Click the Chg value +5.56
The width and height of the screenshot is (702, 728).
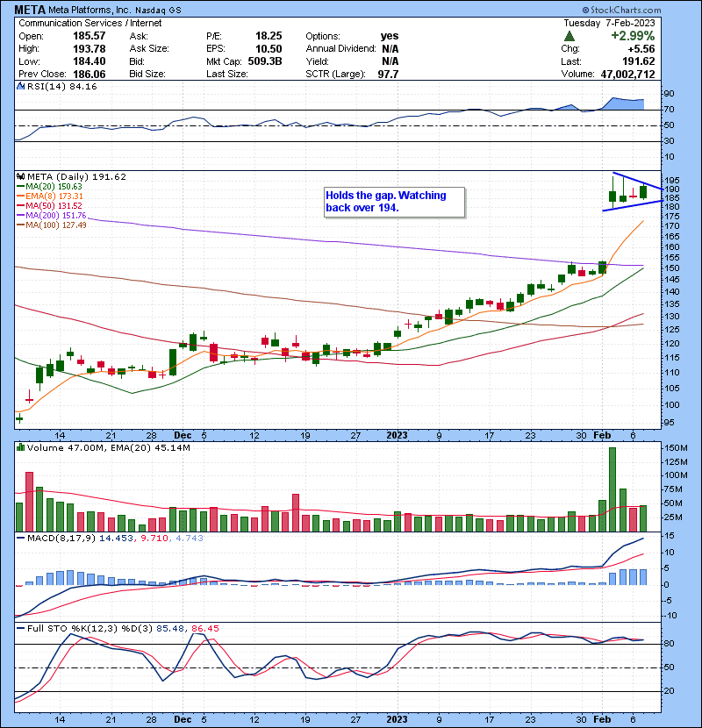click(641, 49)
